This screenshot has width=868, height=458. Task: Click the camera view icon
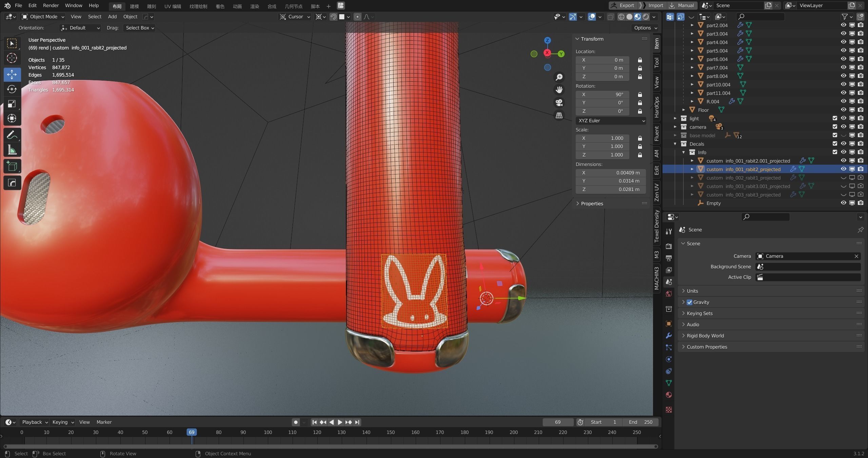559,103
